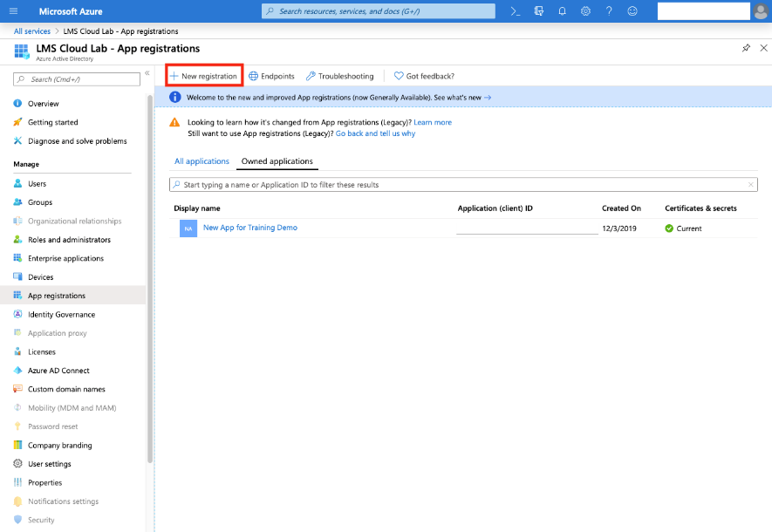Click the sidebar vertical scrollbar
772x532 pixels.
[x=150, y=278]
